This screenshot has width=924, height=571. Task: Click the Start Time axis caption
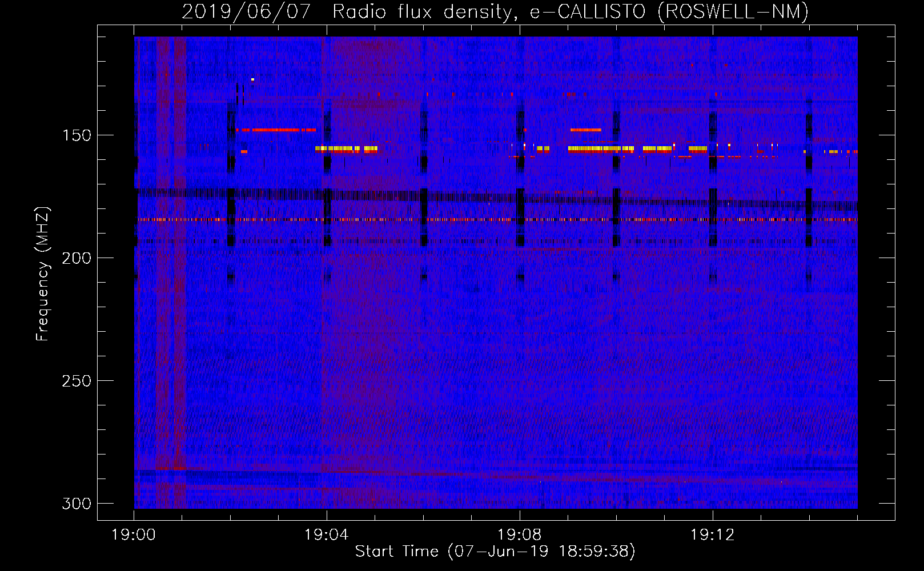coord(495,552)
